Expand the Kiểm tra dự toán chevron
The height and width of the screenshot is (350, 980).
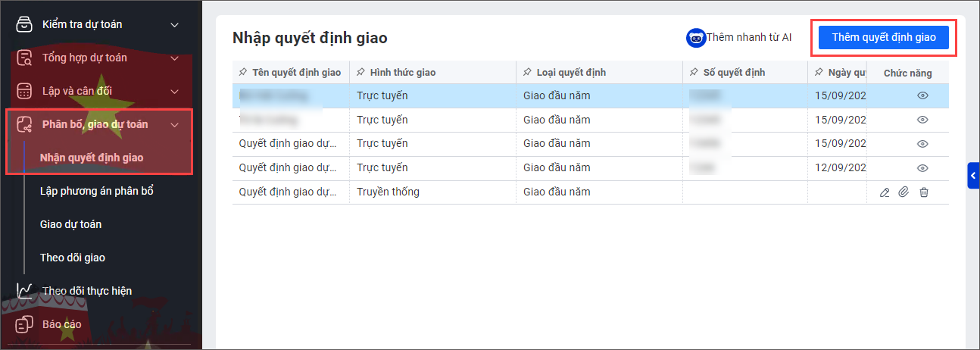click(175, 24)
